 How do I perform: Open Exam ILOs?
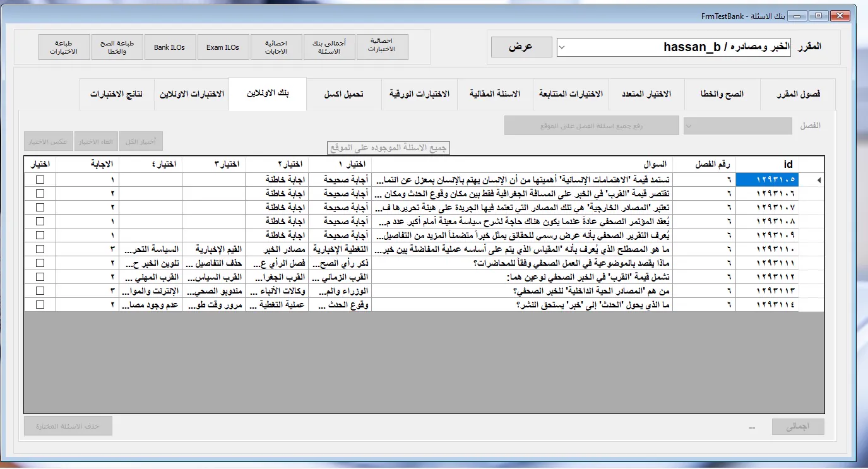pyautogui.click(x=223, y=47)
